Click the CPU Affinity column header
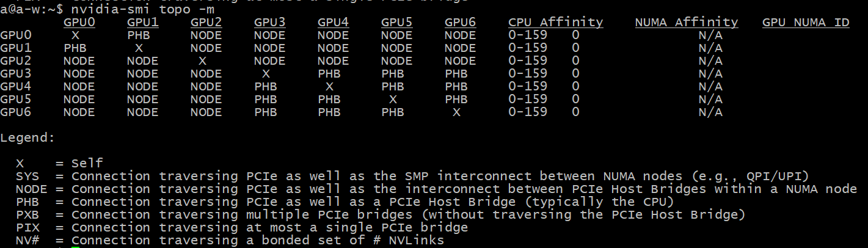This screenshot has width=868, height=248. pos(555,23)
